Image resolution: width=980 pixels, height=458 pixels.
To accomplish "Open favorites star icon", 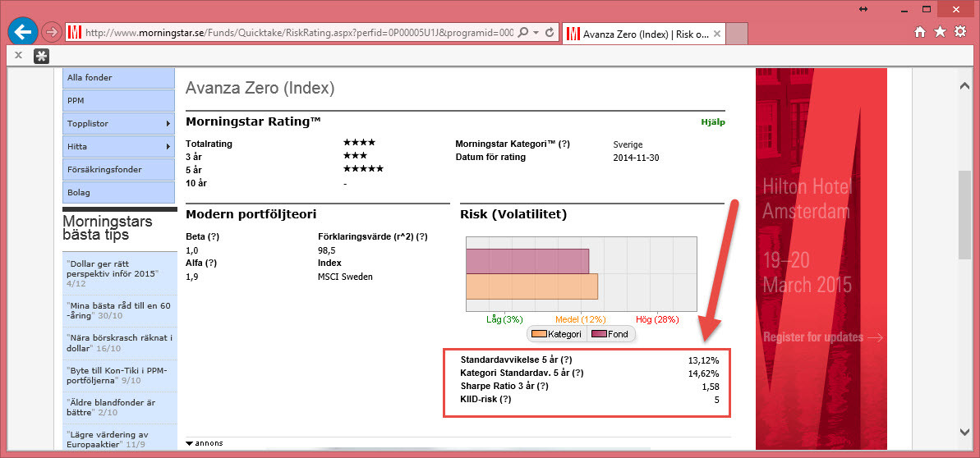I will (x=940, y=31).
